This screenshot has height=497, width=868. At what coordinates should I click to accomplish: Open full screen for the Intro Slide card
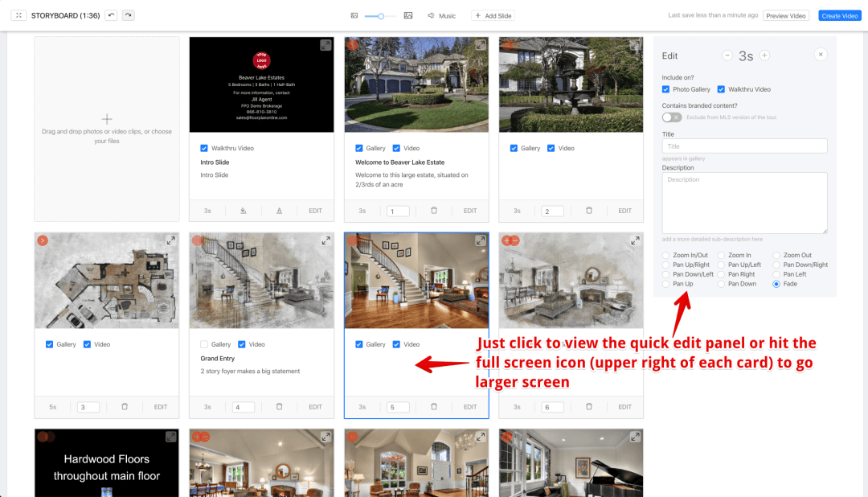[x=325, y=45]
